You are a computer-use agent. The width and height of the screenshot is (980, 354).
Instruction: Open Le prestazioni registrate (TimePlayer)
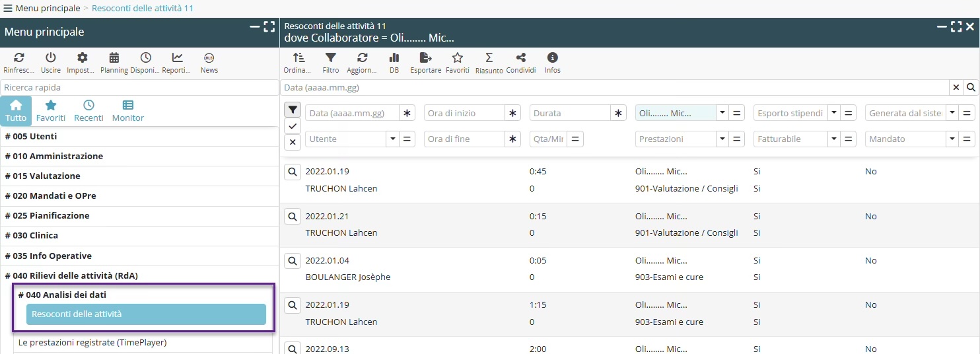pyautogui.click(x=143, y=343)
